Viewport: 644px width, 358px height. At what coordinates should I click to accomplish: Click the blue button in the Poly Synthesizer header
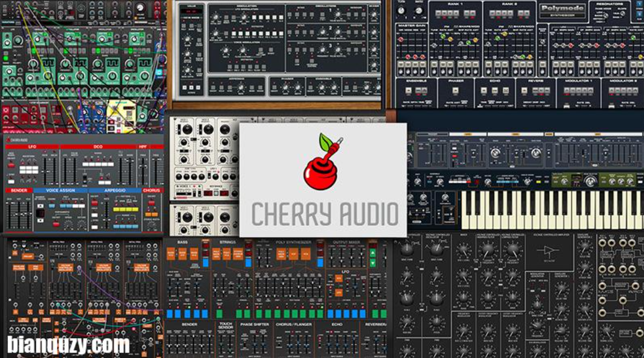320,263
